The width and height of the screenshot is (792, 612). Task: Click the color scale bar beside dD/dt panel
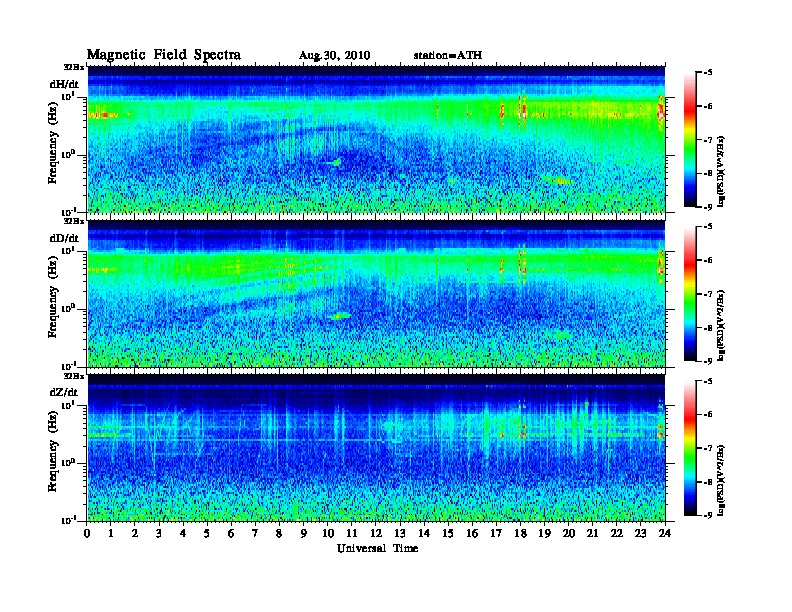(690, 294)
